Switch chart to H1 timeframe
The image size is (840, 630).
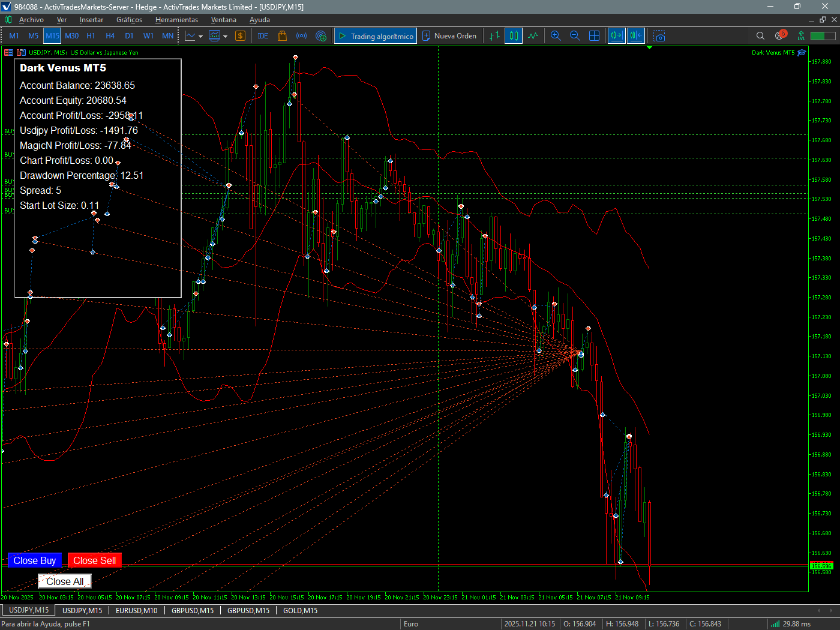click(91, 36)
